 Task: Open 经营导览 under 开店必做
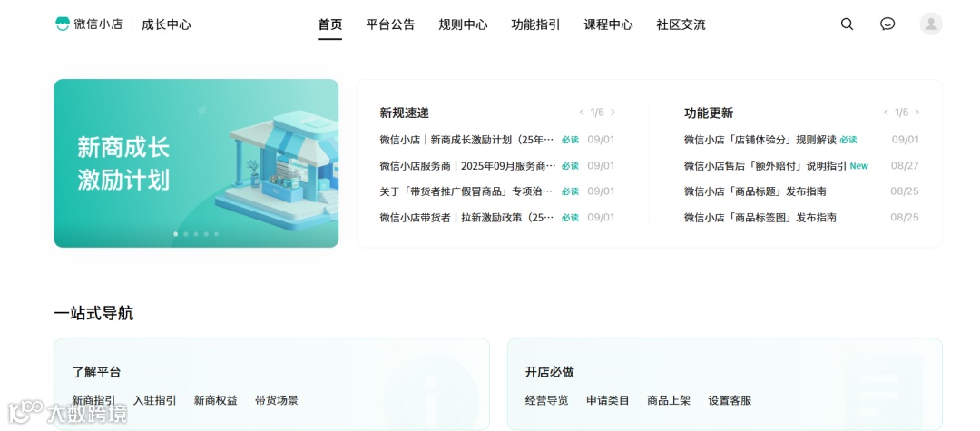pos(547,400)
